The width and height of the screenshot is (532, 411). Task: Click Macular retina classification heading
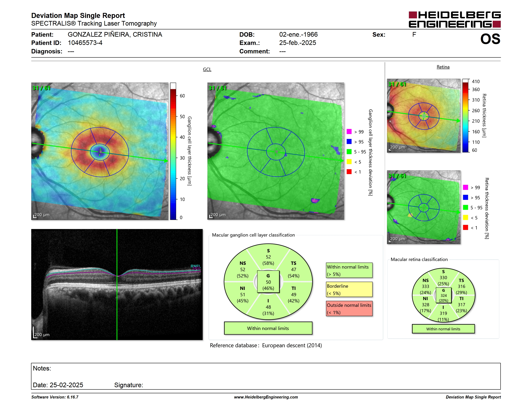click(x=419, y=259)
